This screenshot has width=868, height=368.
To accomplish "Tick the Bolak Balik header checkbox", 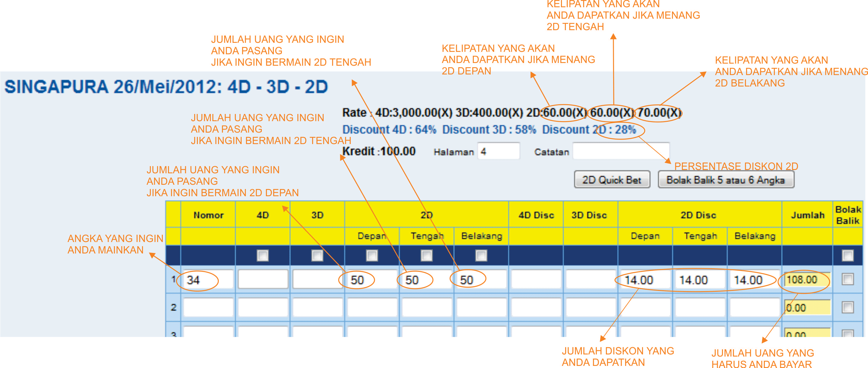I will click(847, 255).
